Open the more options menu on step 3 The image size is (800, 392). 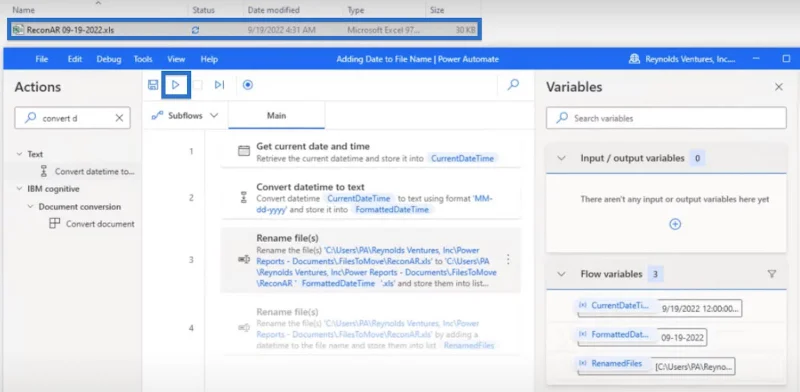508,260
